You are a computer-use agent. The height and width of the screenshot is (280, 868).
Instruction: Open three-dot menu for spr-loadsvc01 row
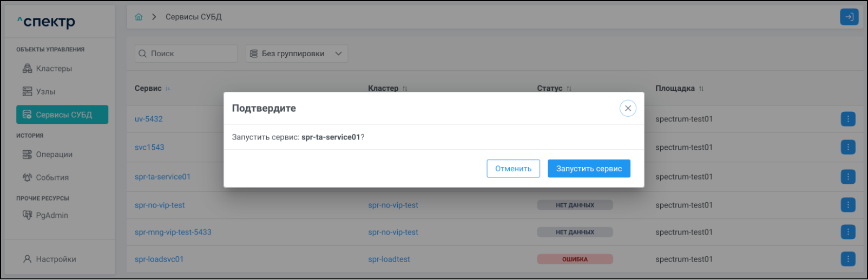(848, 259)
